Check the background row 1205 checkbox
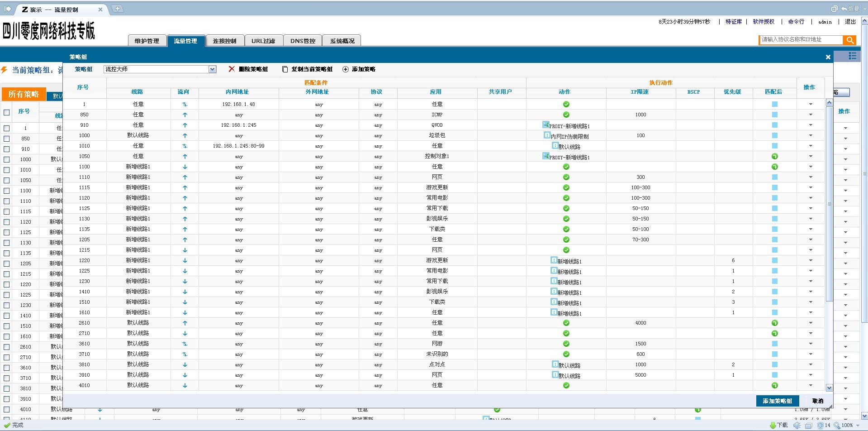The image size is (868, 431). click(x=6, y=263)
